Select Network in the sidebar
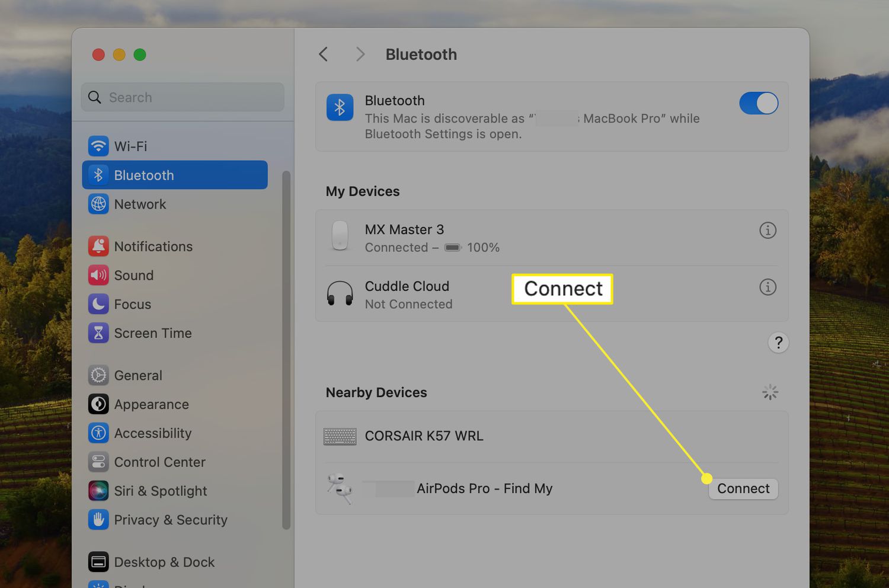 point(140,204)
